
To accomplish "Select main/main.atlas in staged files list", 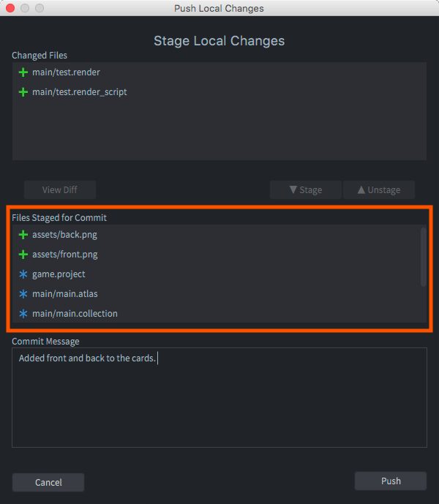I will (x=216, y=294).
